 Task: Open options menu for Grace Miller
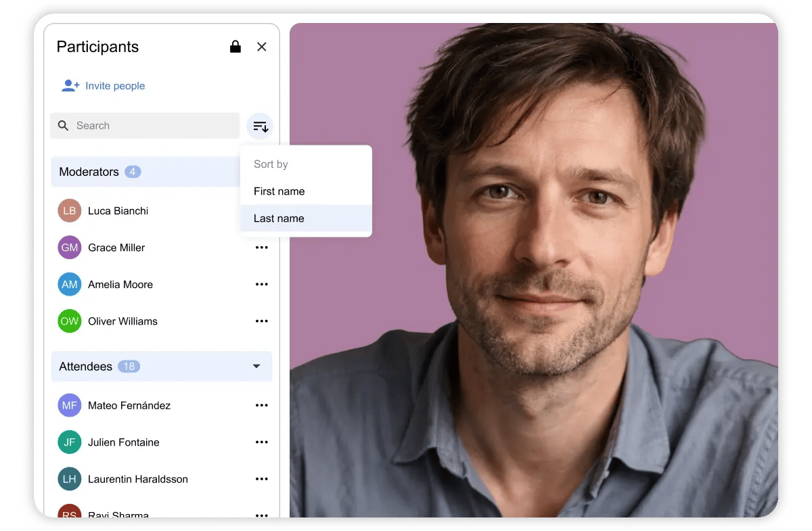(x=262, y=248)
